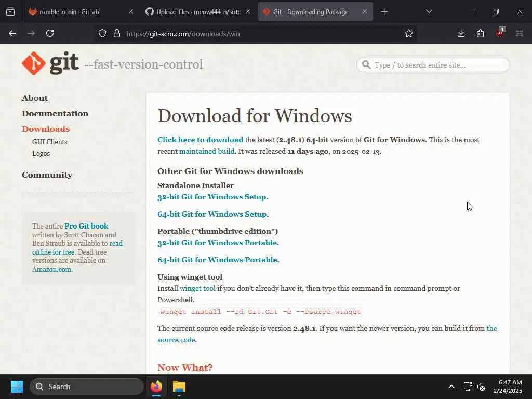Open the About section in sidebar
This screenshot has width=532, height=399.
pos(35,98)
